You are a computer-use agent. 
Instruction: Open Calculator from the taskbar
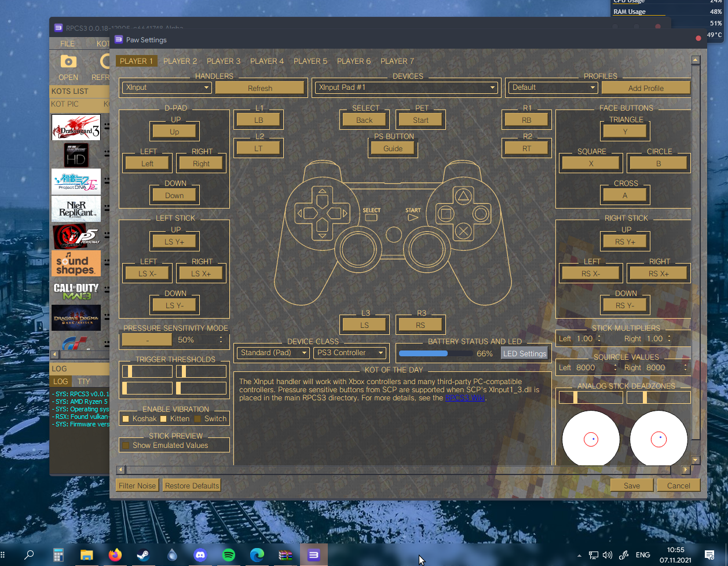[x=58, y=555]
